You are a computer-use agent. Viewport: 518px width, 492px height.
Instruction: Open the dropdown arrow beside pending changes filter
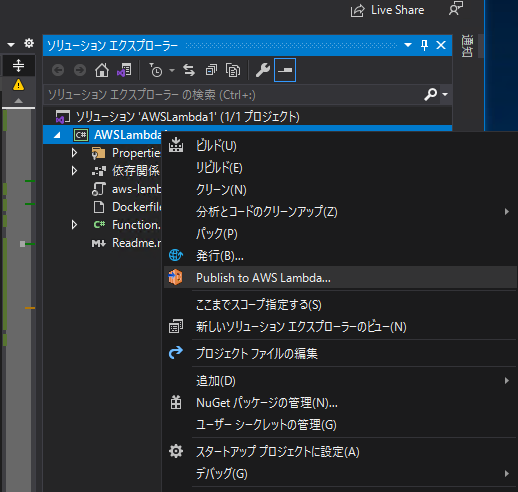[x=172, y=70]
